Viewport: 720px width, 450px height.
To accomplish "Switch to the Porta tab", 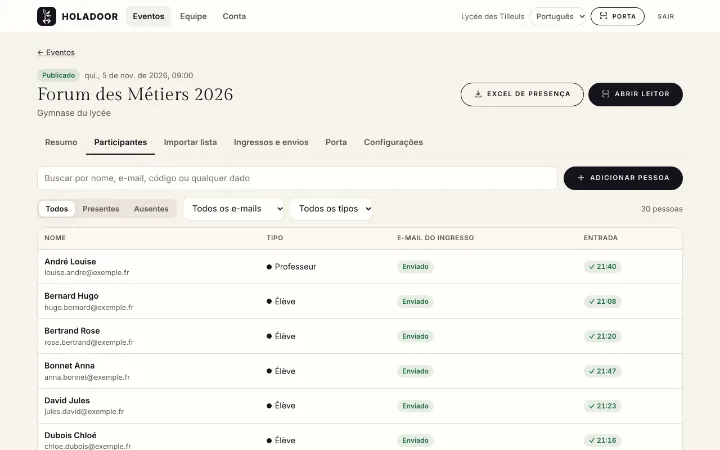I will [x=336, y=142].
